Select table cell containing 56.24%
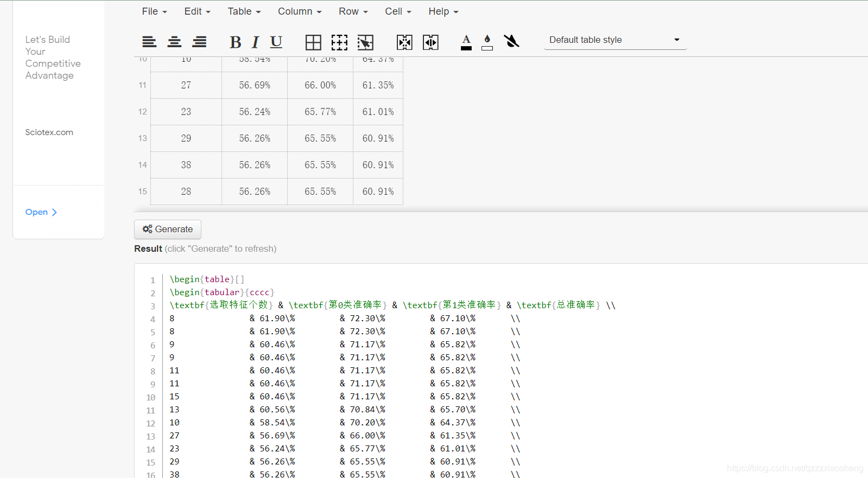Image resolution: width=868 pixels, height=478 pixels. pos(255,112)
